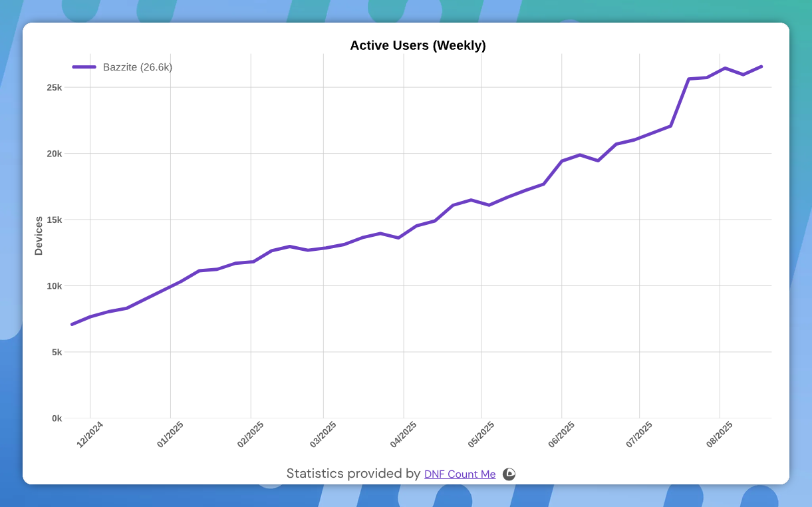Viewport: 812px width, 507px height.
Task: Click the 0k y-axis label
Action: tap(57, 419)
